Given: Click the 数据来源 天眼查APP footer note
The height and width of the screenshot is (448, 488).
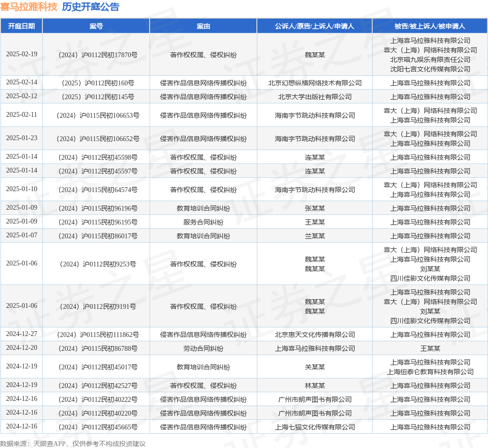Looking at the screenshot, I should 72,444.
